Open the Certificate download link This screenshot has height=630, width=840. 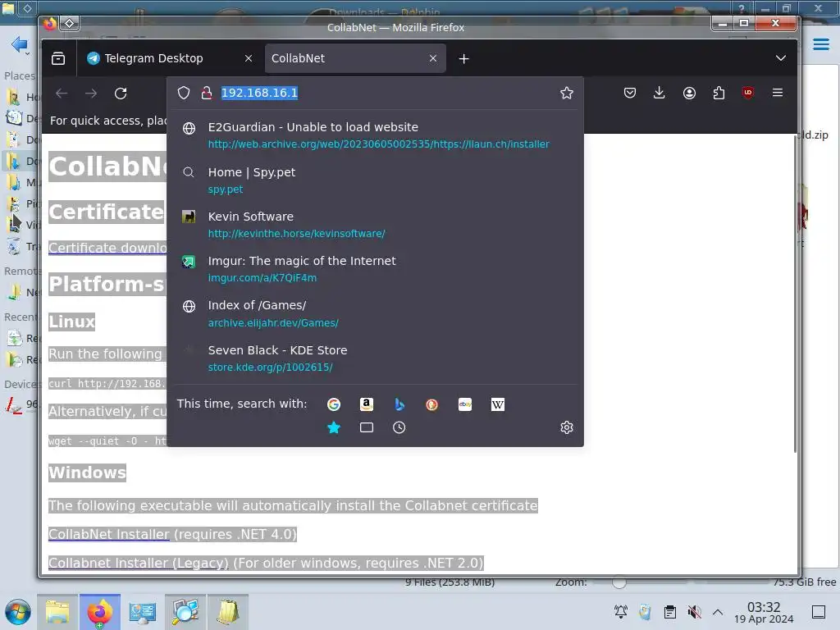click(107, 248)
